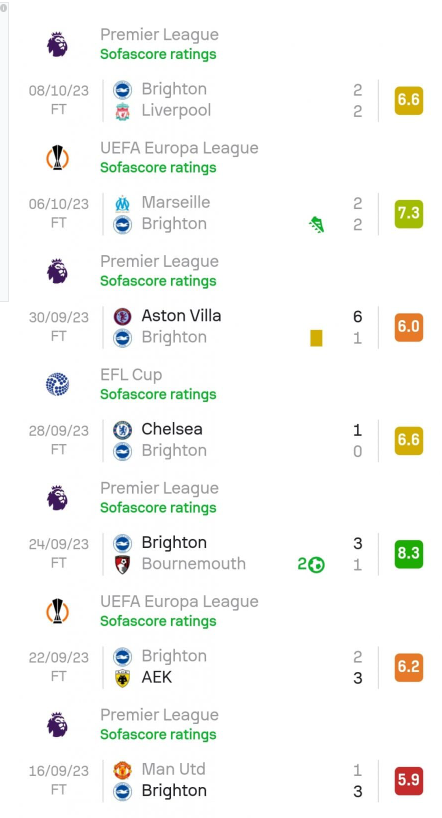Click the Man Utd club crest

point(123,770)
